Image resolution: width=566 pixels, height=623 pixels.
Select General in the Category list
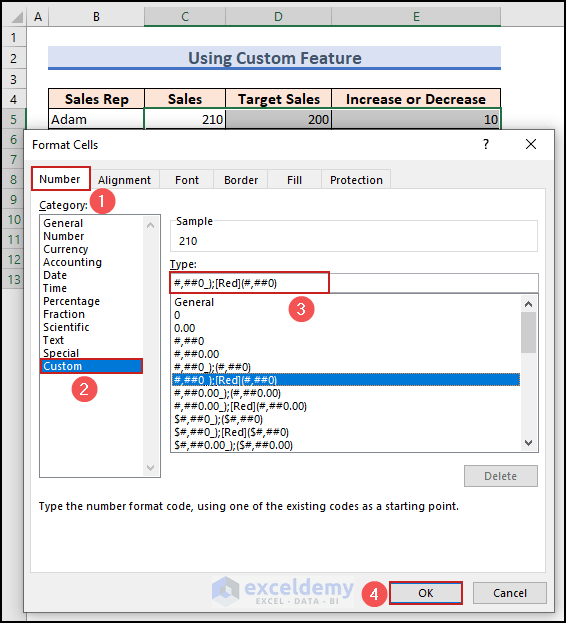click(91, 223)
